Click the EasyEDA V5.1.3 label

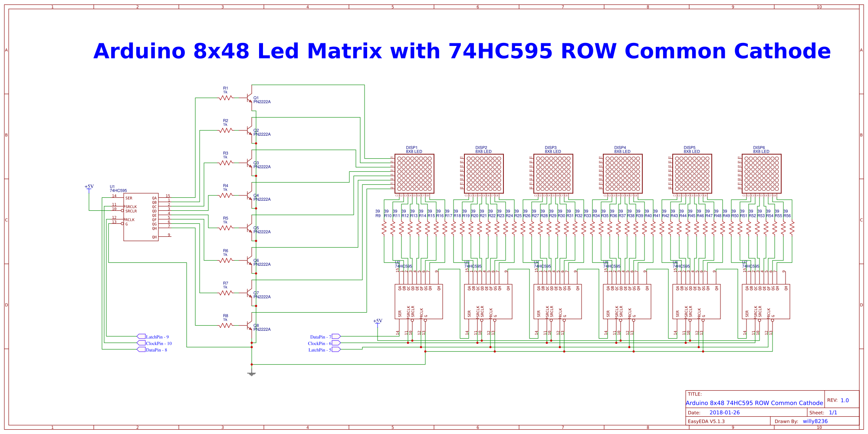707,421
